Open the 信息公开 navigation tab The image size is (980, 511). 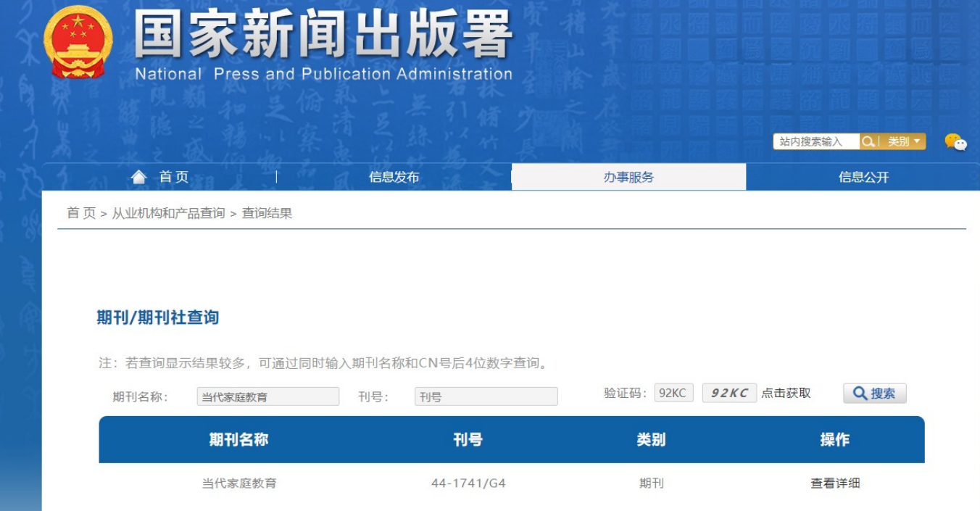click(x=863, y=178)
